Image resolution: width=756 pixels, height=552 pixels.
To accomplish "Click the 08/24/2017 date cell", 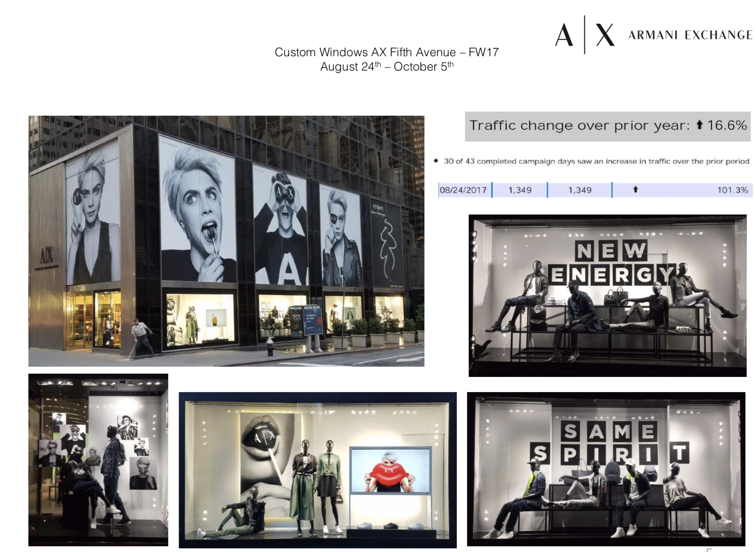I will (x=464, y=190).
